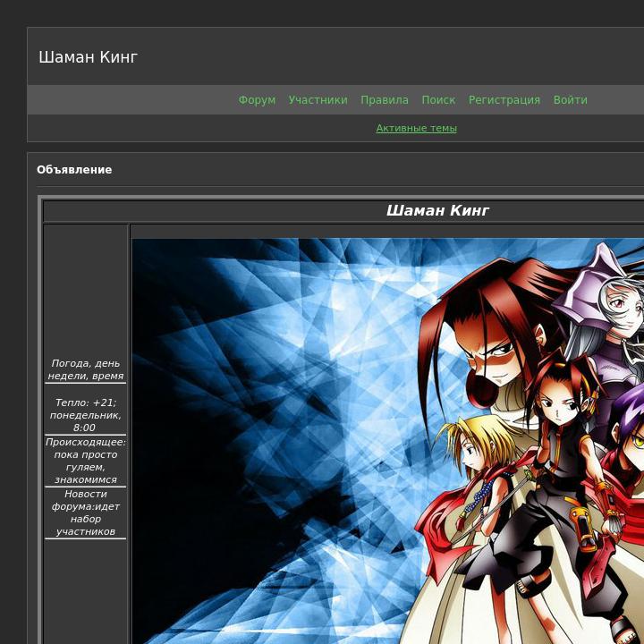Click the Шаман Кинг site title
Screen dimensions: 644x644
point(88,57)
